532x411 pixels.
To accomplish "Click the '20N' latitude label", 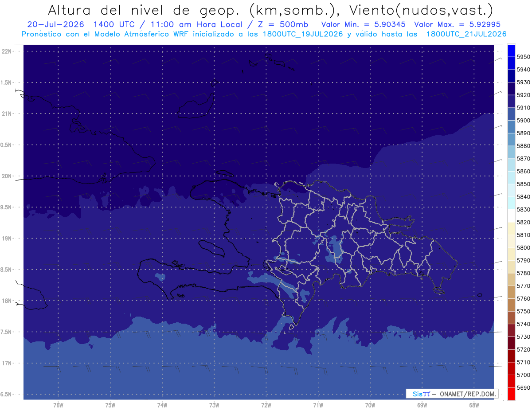I will pos(8,176).
